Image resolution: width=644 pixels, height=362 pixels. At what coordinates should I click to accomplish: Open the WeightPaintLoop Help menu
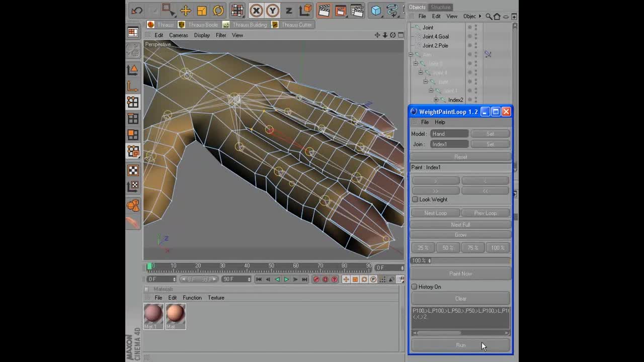pyautogui.click(x=440, y=122)
